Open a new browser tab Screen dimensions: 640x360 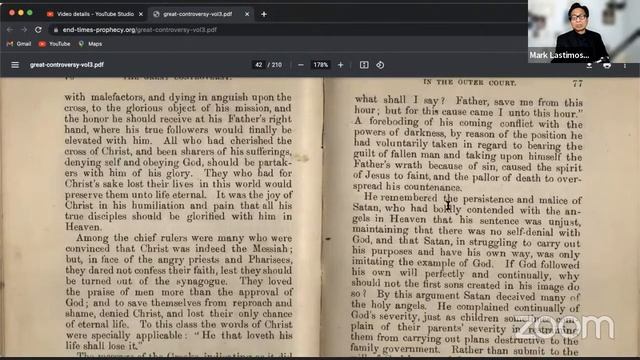point(264,14)
